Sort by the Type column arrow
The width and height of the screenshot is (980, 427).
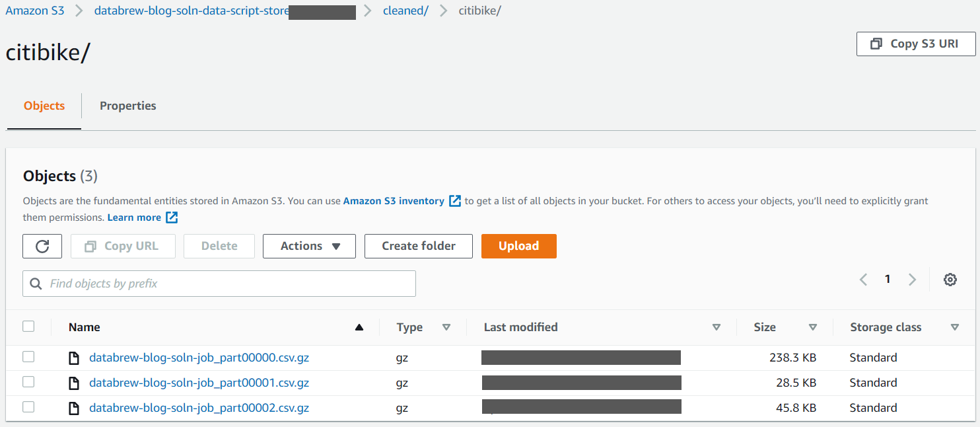coord(446,327)
